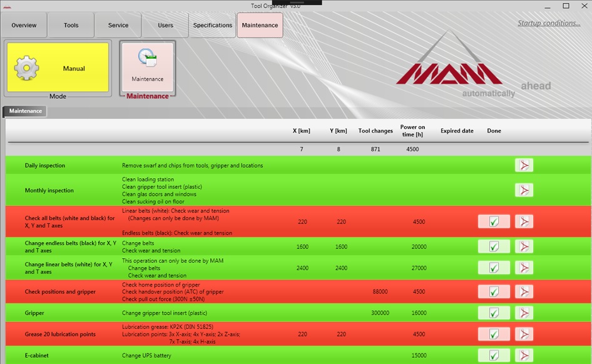Open PDF for Daily inspection row
592x364 pixels.
pyautogui.click(x=524, y=165)
